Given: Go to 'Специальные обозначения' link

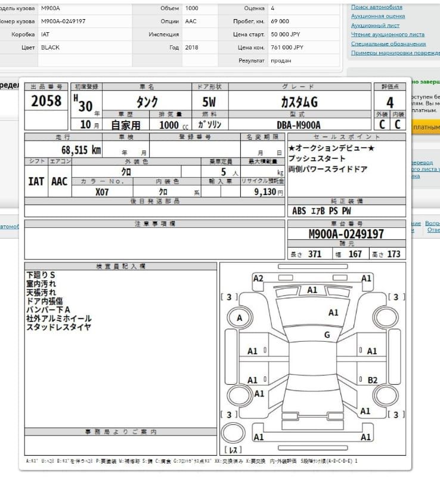Looking at the screenshot, I should (x=388, y=44).
